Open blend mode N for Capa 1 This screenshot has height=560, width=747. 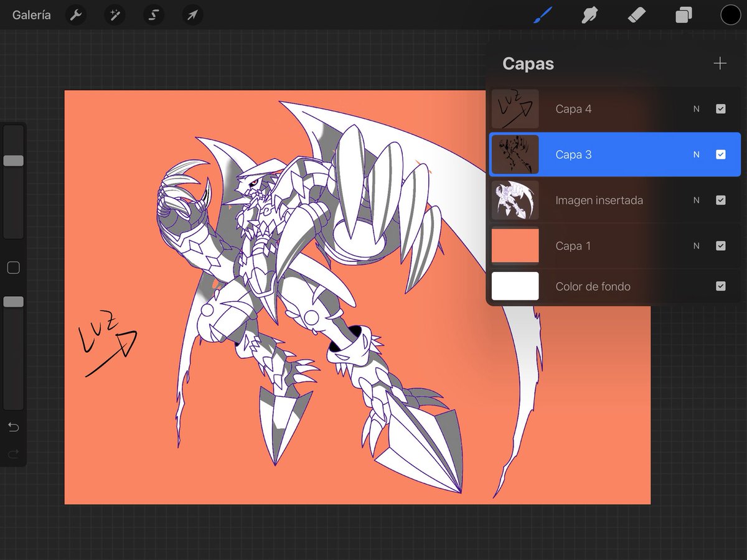pyautogui.click(x=697, y=246)
